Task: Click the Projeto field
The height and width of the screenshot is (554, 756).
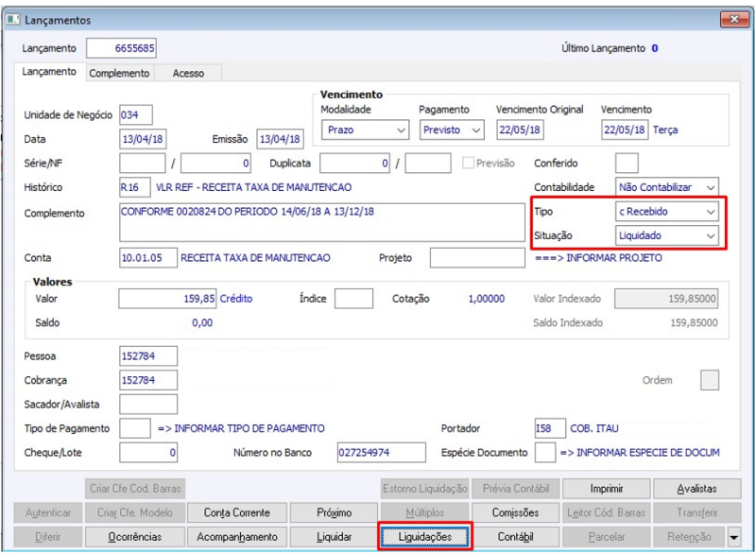Action: coord(477,257)
